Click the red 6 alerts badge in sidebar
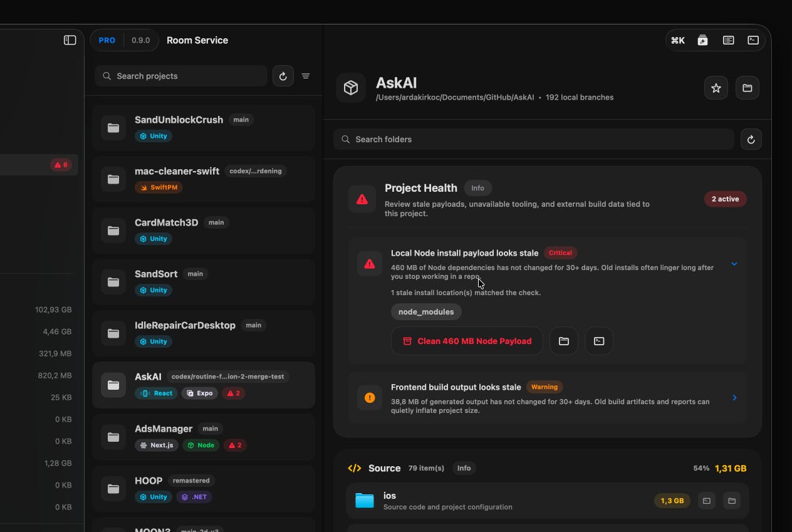This screenshot has height=532, width=792. pyautogui.click(x=61, y=165)
